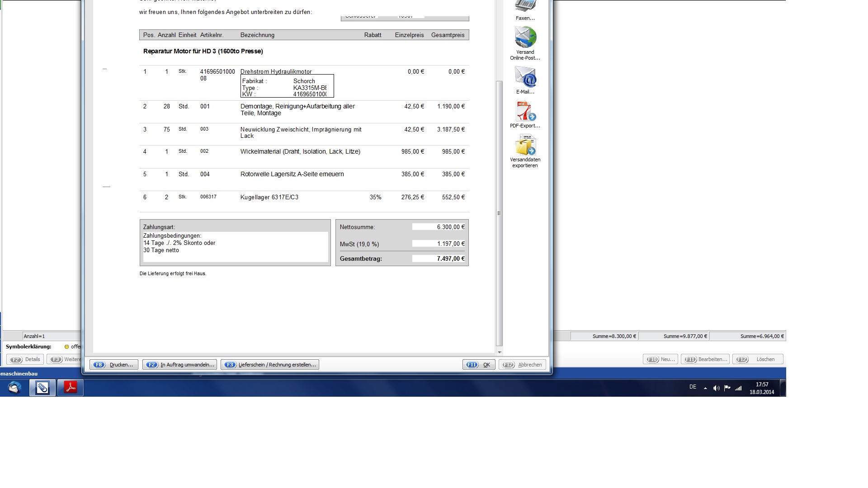Screen dimensions: 868x488
Task: Click the Zahlungsart label
Action: (x=159, y=227)
